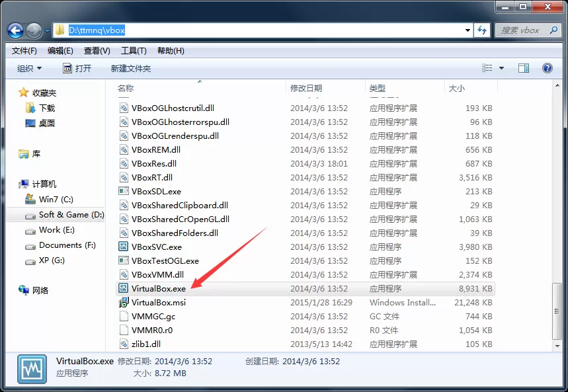Click the 新建文件夹 button

[x=131, y=69]
